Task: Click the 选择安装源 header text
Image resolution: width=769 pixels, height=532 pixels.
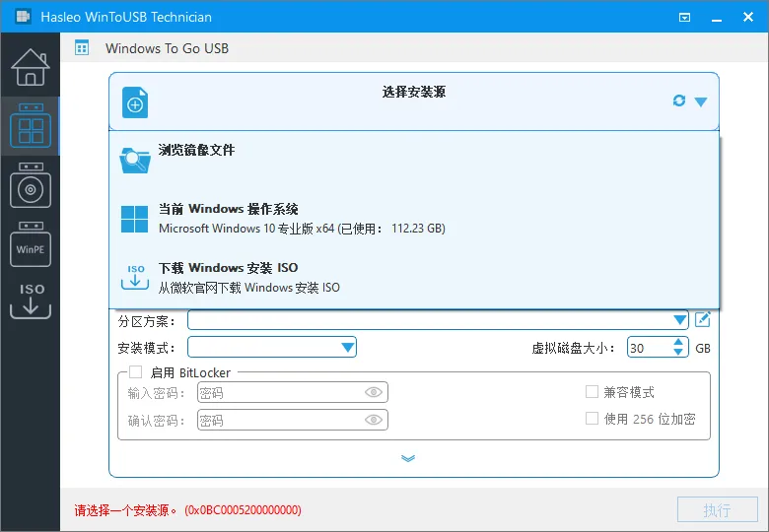Action: tap(414, 92)
